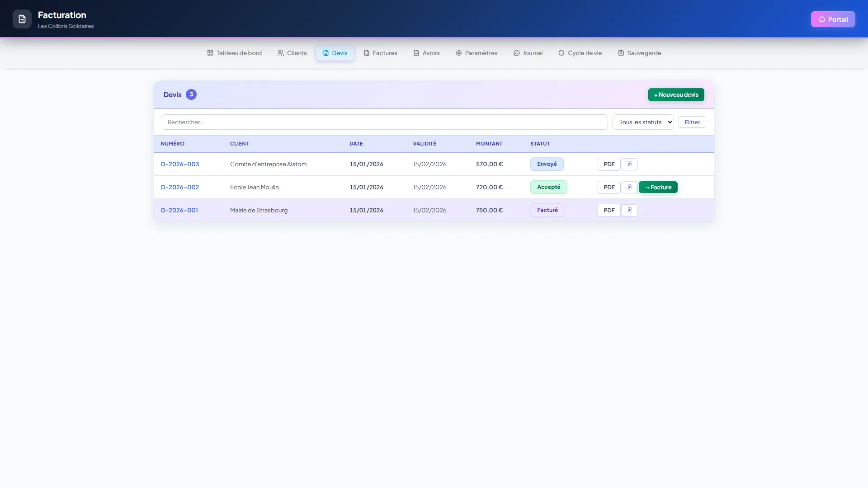Image resolution: width=868 pixels, height=488 pixels.
Task: Open the Tableau de bord grid icon
Action: click(210, 53)
